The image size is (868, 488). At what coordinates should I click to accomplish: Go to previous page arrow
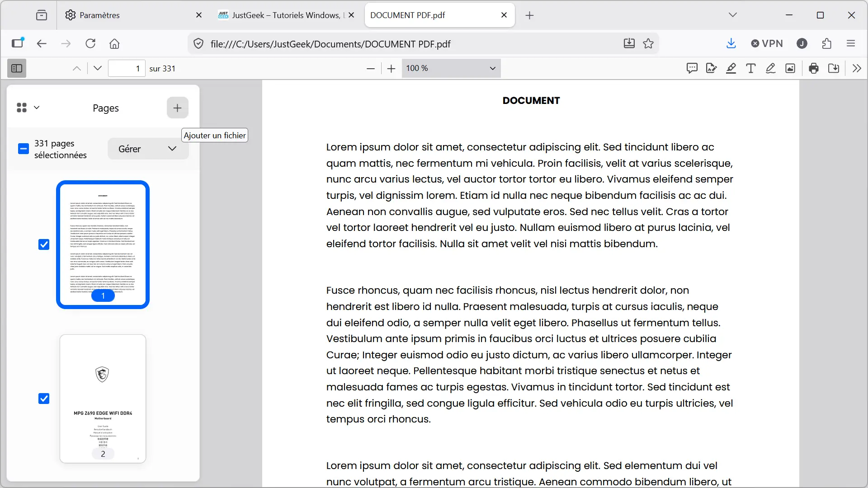[77, 68]
